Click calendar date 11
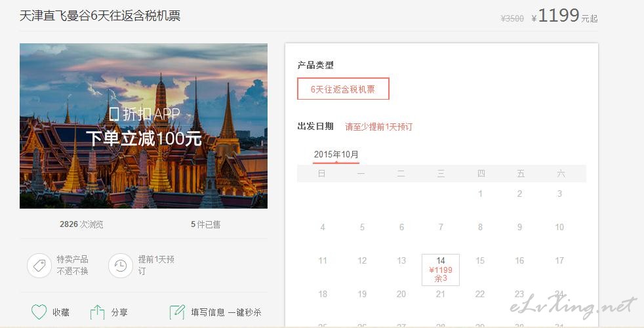 323,260
